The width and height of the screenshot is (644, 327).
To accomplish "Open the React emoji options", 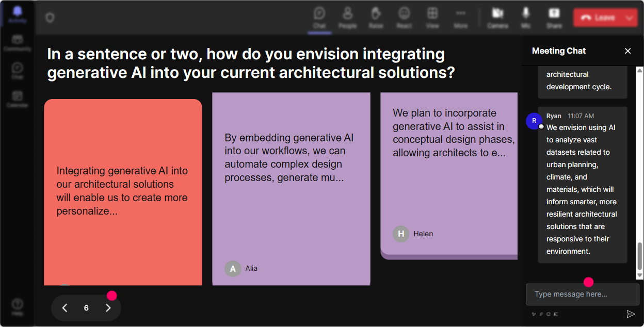I will (x=404, y=18).
